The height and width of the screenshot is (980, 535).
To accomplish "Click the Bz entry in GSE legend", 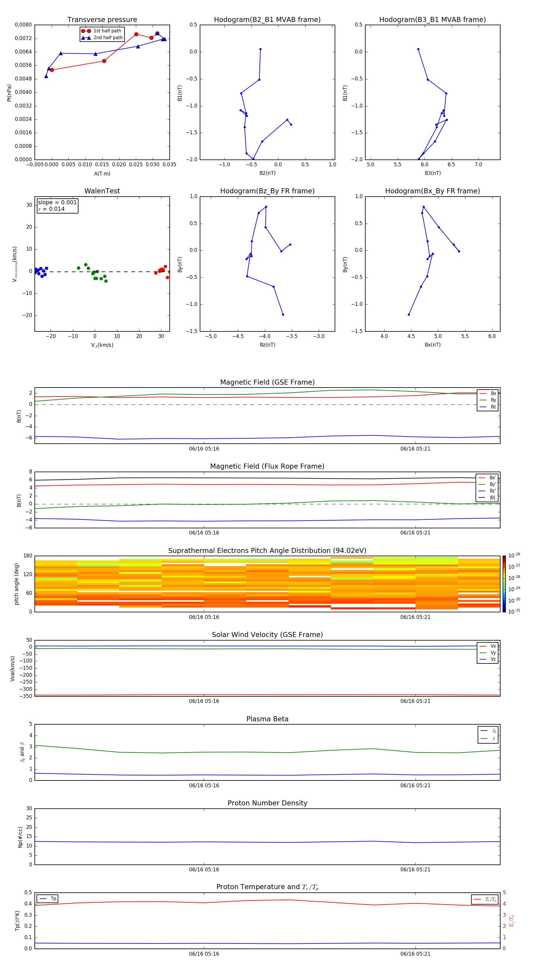I will (488, 407).
